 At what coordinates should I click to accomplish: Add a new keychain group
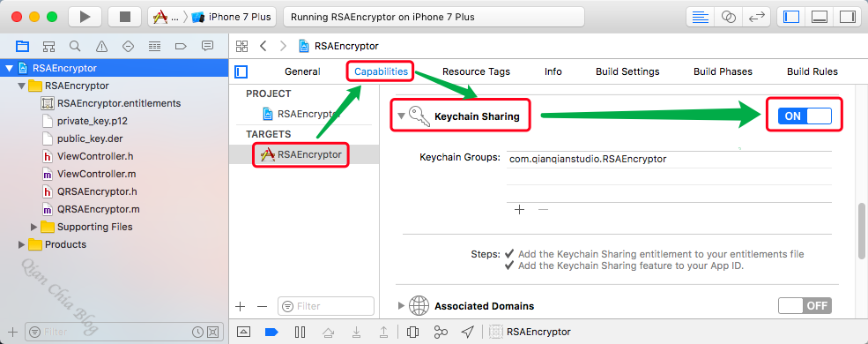point(519,210)
